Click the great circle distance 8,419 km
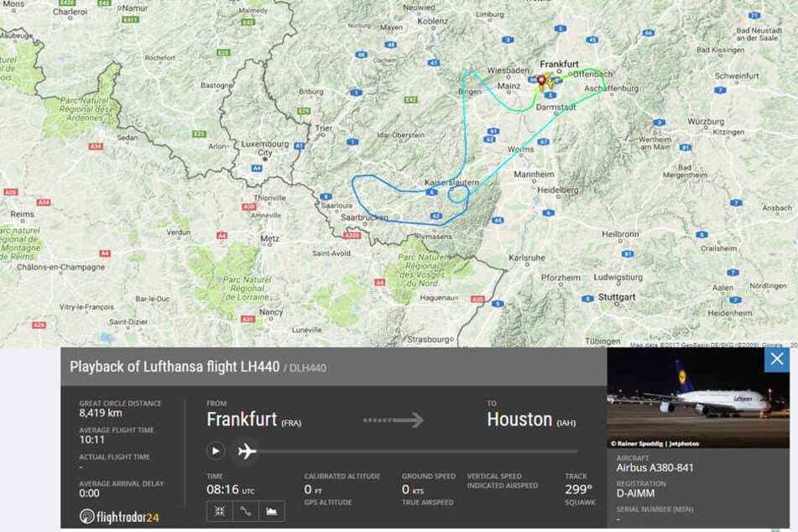 pyautogui.click(x=100, y=413)
